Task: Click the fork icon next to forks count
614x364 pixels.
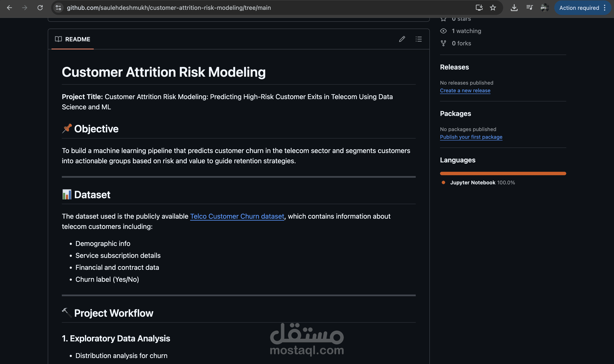Action: pyautogui.click(x=443, y=43)
